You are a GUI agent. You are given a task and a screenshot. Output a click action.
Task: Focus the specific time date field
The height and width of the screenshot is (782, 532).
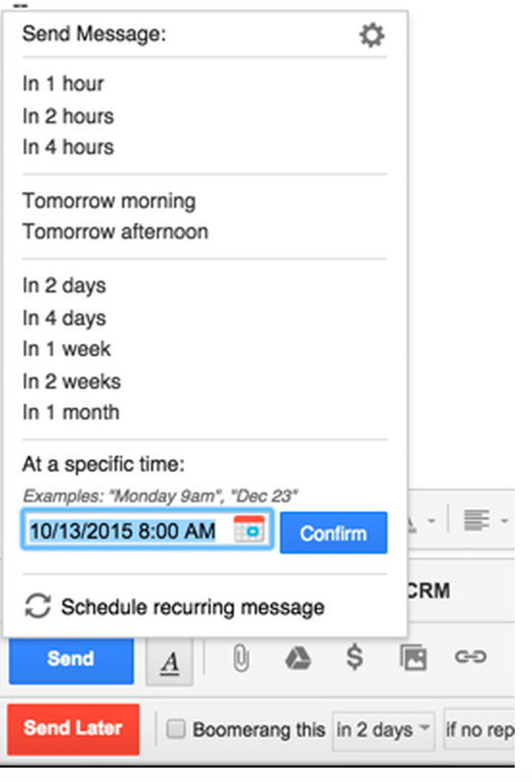pos(147,530)
